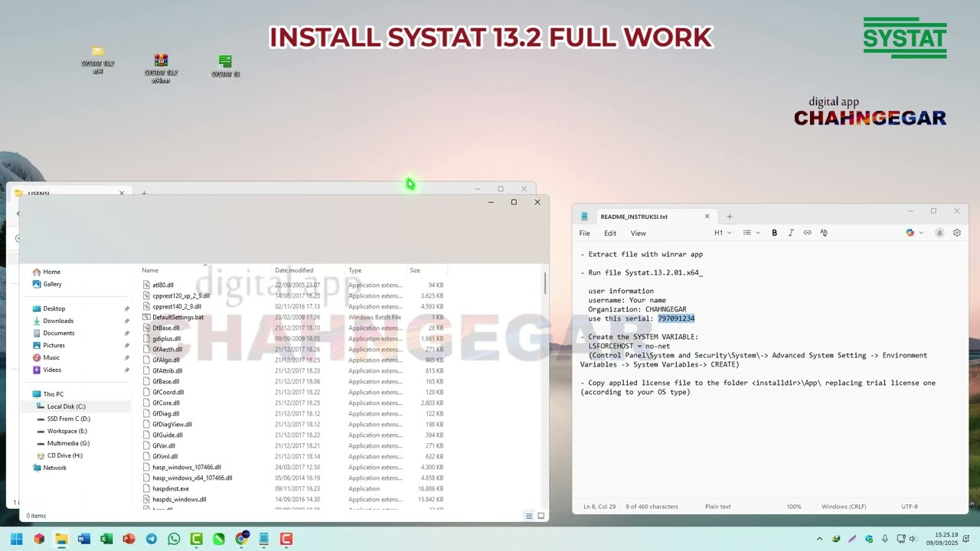This screenshot has height=551, width=980.
Task: Click the 100% zoom status entry
Action: pos(794,507)
